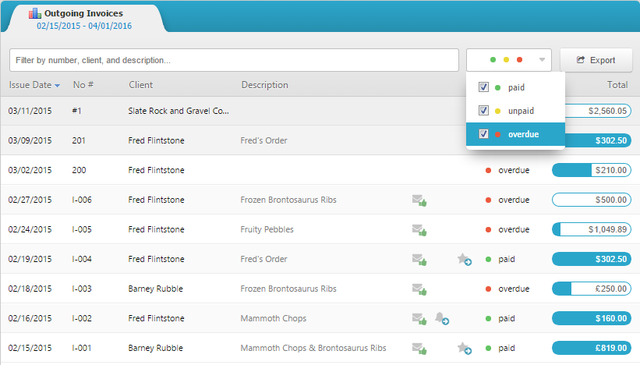Select the highlighted overdue option
Screen dimensions: 640x365
point(516,134)
